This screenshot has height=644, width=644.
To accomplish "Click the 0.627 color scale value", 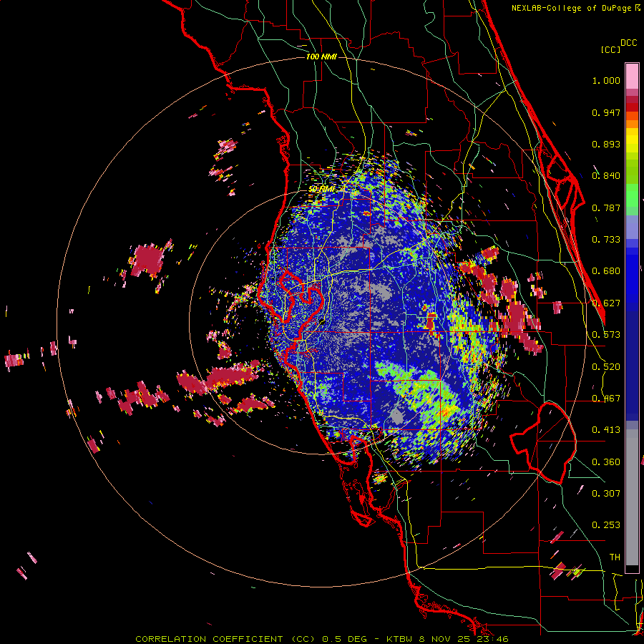I will pos(606,303).
